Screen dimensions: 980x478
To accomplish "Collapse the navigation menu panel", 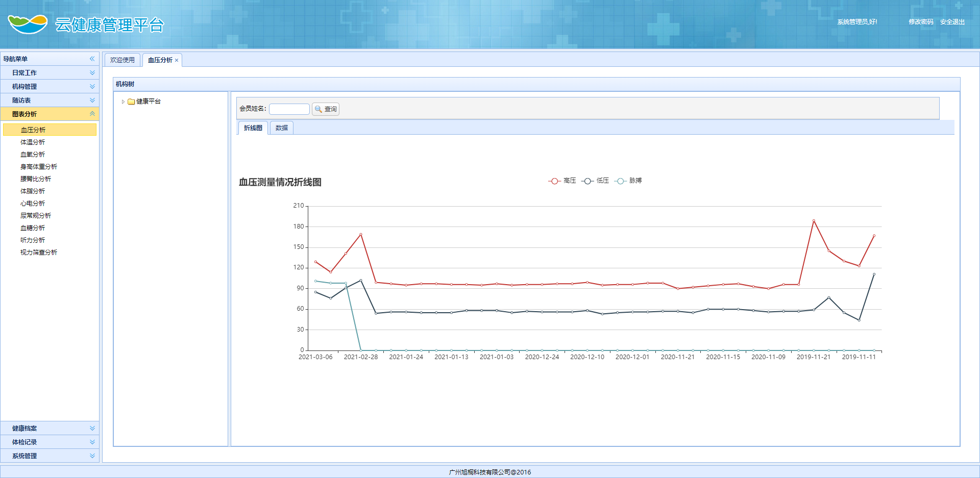I will click(x=92, y=59).
